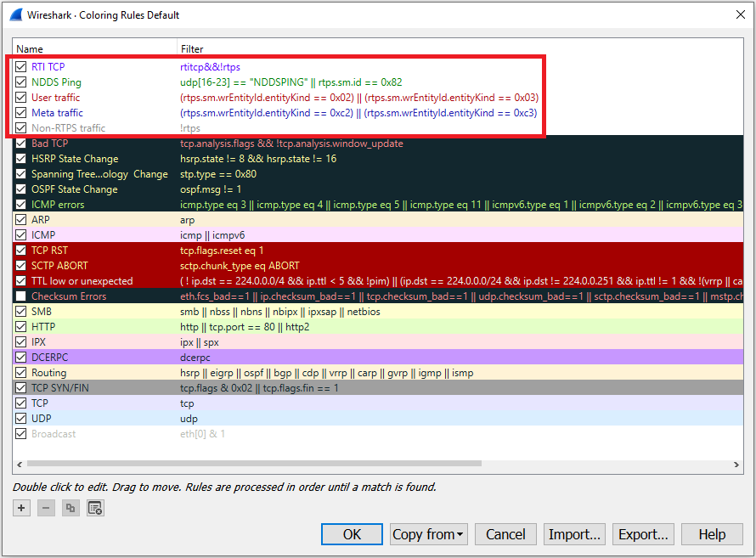Click the Export... button
This screenshot has width=756, height=558.
(643, 534)
